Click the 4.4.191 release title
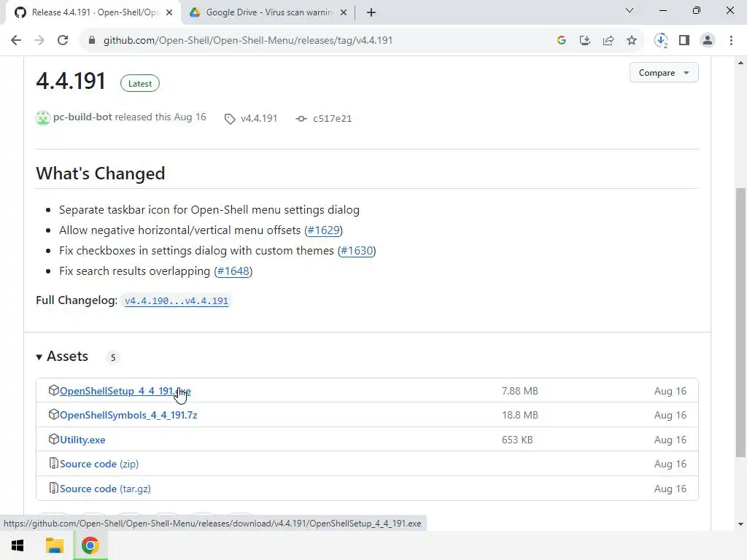The height and width of the screenshot is (560, 747). (71, 81)
